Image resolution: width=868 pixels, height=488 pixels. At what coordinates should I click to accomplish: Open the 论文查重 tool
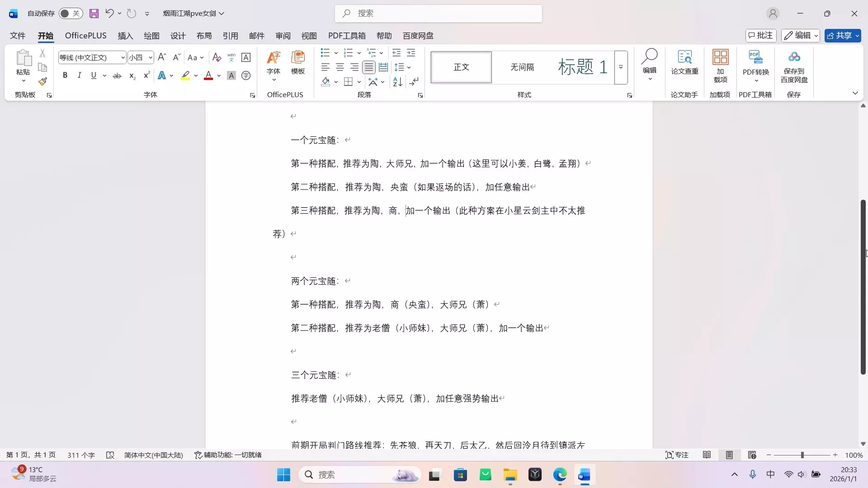pyautogui.click(x=684, y=62)
